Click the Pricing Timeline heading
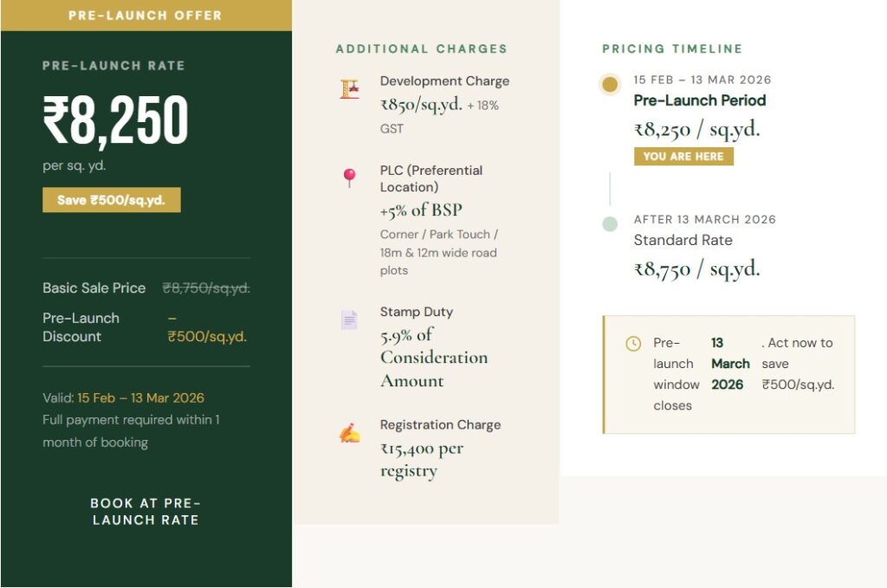The image size is (887, 588). click(672, 49)
